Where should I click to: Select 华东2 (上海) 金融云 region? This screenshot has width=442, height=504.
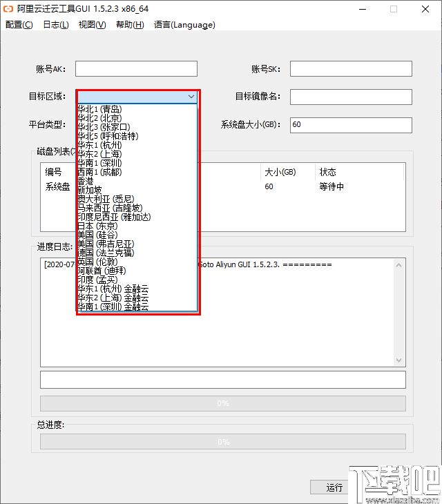[137, 298]
